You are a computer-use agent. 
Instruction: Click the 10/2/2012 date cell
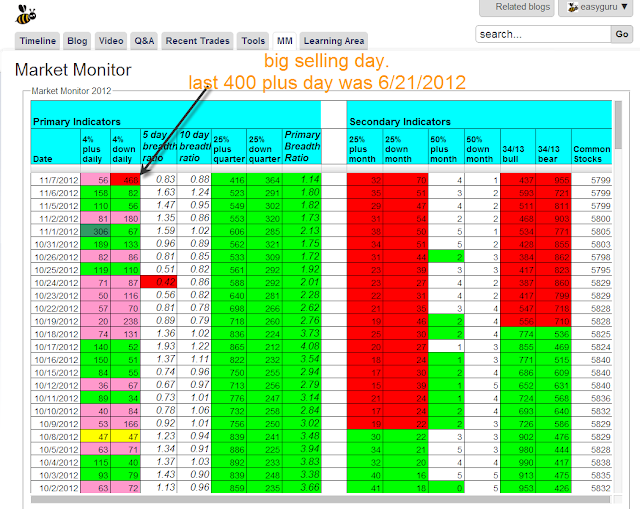[x=56, y=488]
